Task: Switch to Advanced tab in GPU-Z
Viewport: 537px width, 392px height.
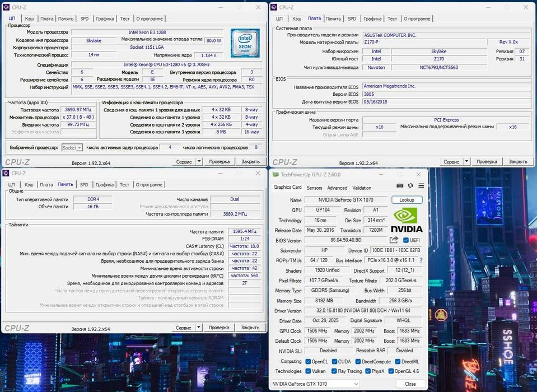Action: point(337,188)
